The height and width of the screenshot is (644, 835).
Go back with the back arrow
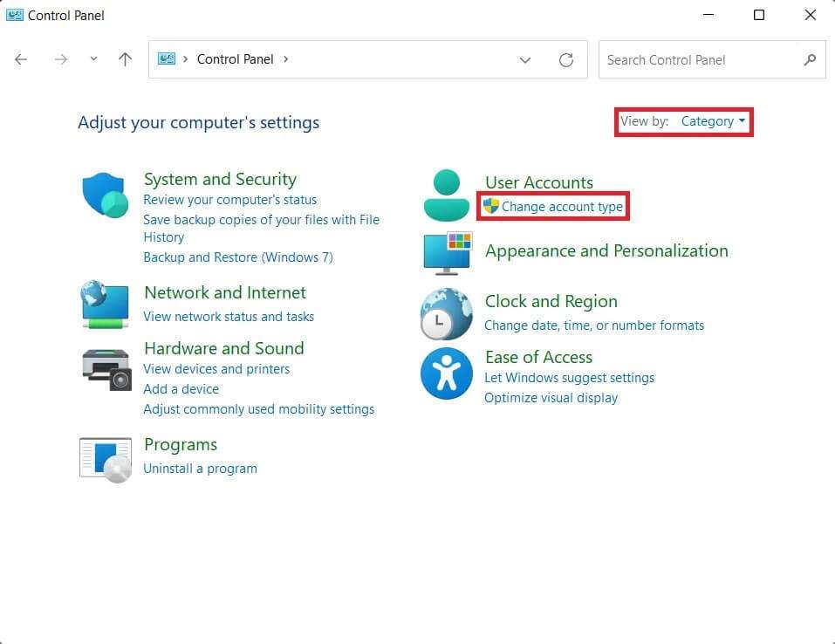click(x=21, y=59)
